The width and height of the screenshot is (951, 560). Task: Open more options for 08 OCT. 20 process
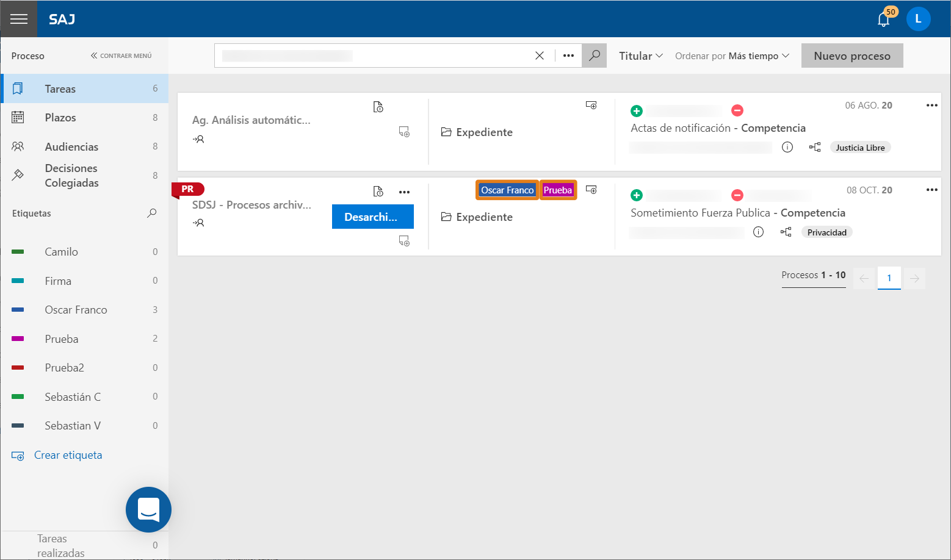[931, 190]
